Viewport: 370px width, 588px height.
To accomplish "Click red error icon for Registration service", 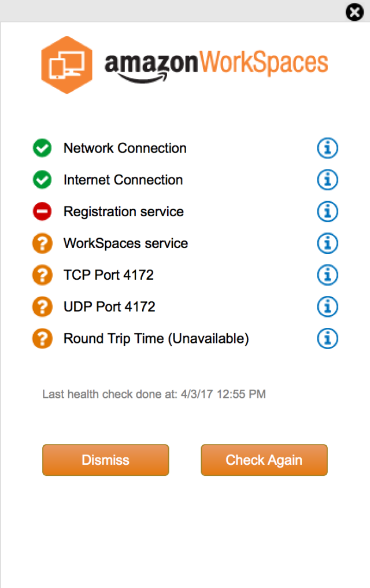I will (42, 212).
